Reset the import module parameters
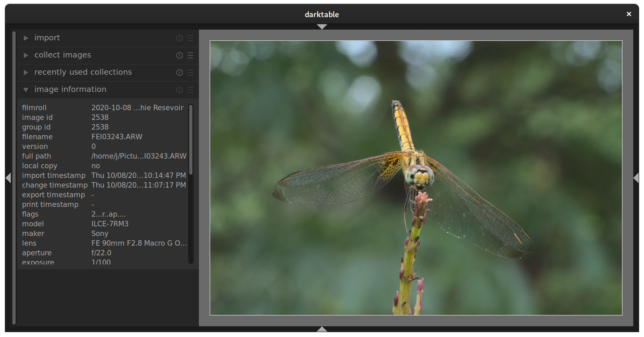Screen dimensions: 644x337 coord(179,38)
